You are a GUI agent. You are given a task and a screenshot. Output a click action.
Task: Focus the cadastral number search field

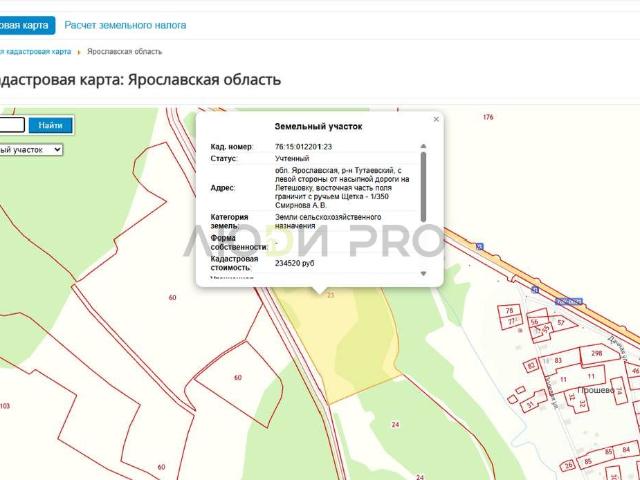click(x=12, y=125)
